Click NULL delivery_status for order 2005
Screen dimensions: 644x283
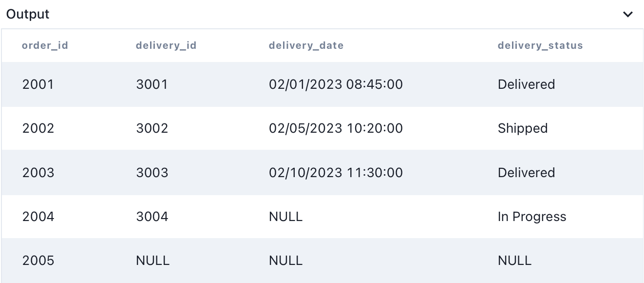[514, 261]
